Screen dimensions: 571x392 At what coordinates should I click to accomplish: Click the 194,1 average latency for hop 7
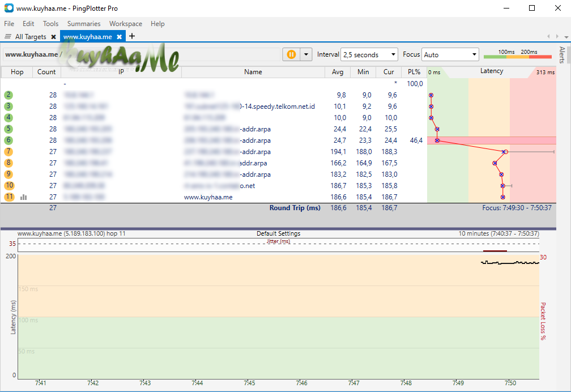click(338, 152)
